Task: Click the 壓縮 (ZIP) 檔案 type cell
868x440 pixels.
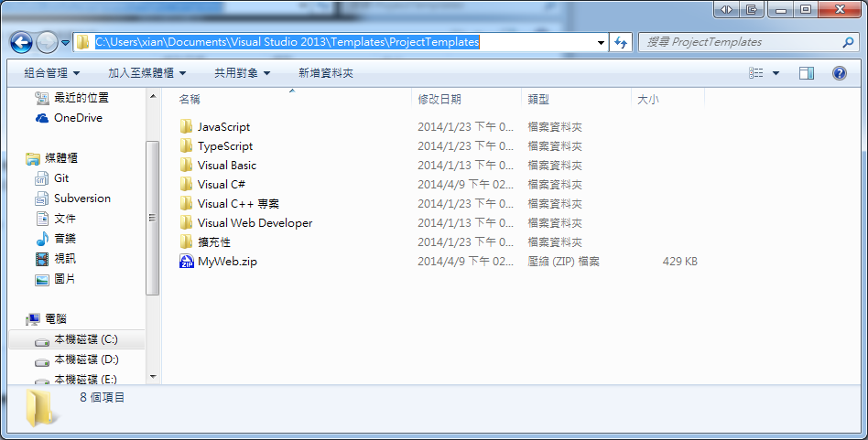Action: pos(563,262)
